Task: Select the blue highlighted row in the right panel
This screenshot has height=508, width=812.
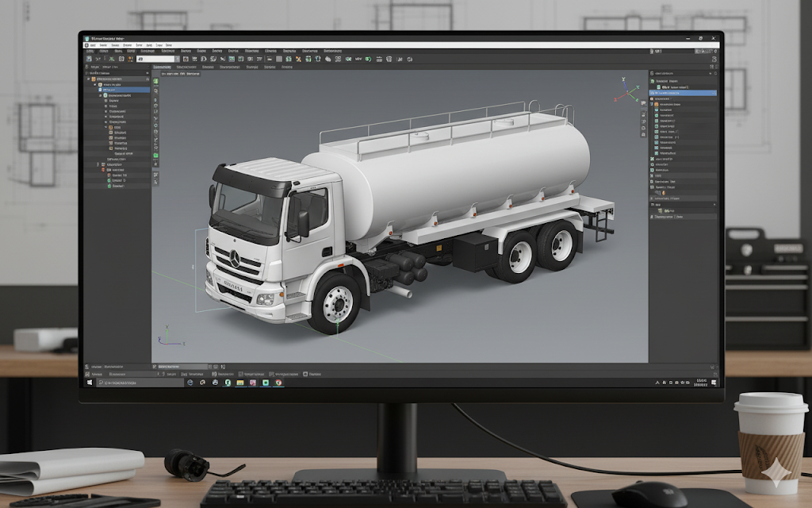Action: (x=682, y=93)
